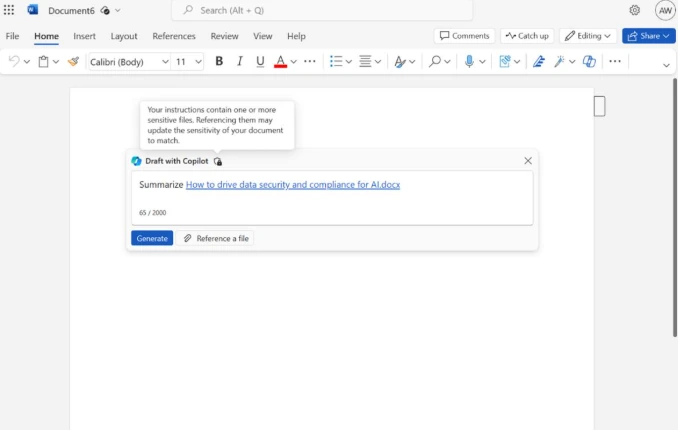Open the Editor pen icon
This screenshot has height=430, width=678.
pos(538,61)
